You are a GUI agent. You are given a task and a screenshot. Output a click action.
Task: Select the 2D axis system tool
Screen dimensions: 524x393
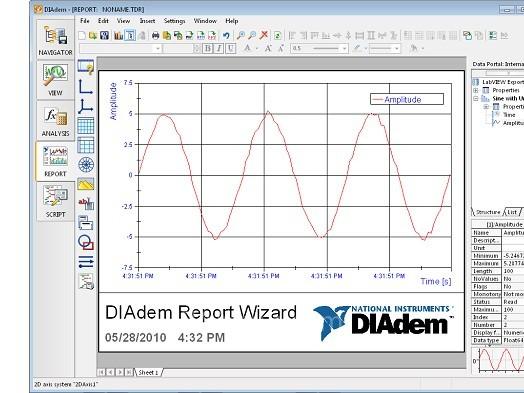[86, 87]
